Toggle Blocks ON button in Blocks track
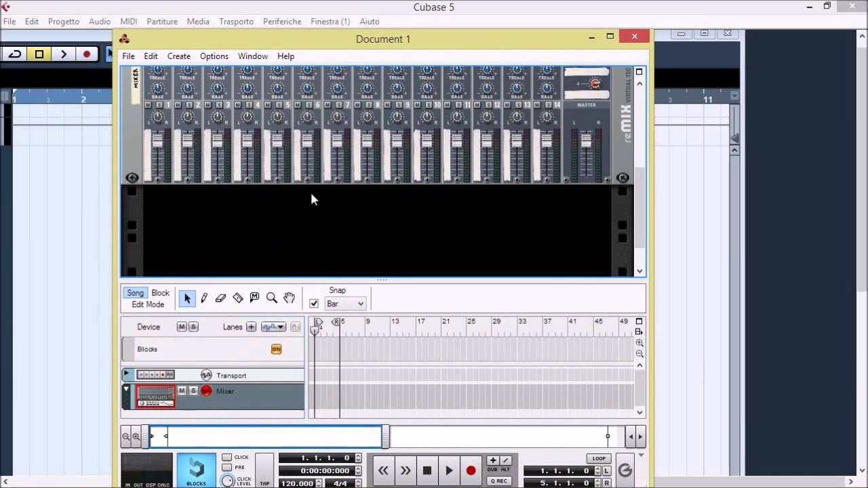The width and height of the screenshot is (868, 488). [276, 349]
